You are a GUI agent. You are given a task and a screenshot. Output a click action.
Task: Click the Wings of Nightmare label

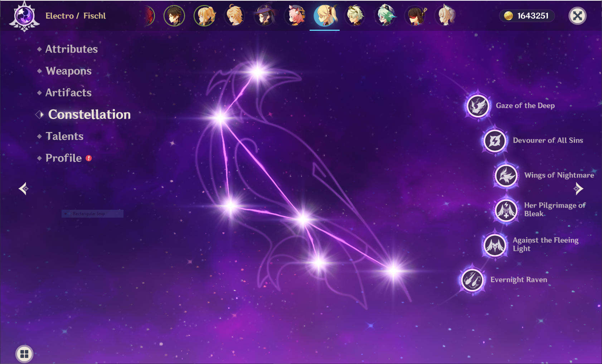pos(559,175)
